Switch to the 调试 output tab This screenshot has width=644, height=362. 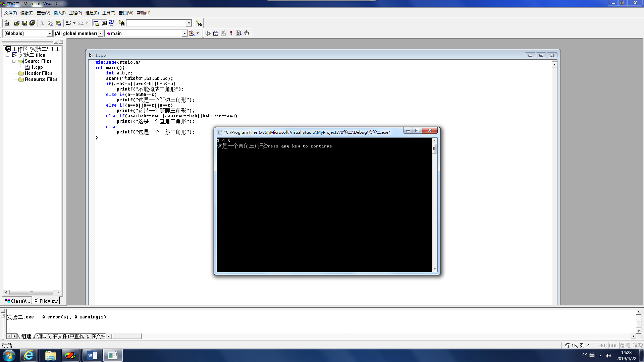(x=42, y=336)
